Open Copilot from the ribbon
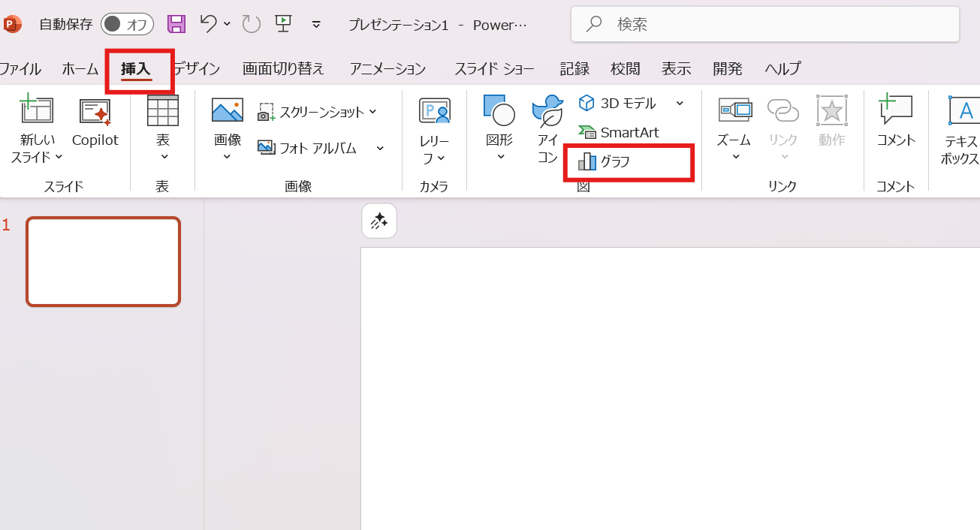 tap(95, 128)
